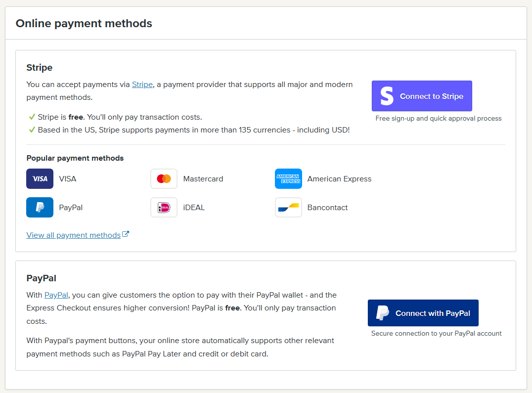Click the external link icon beside View all
The width and height of the screenshot is (532, 393).
pyautogui.click(x=126, y=235)
